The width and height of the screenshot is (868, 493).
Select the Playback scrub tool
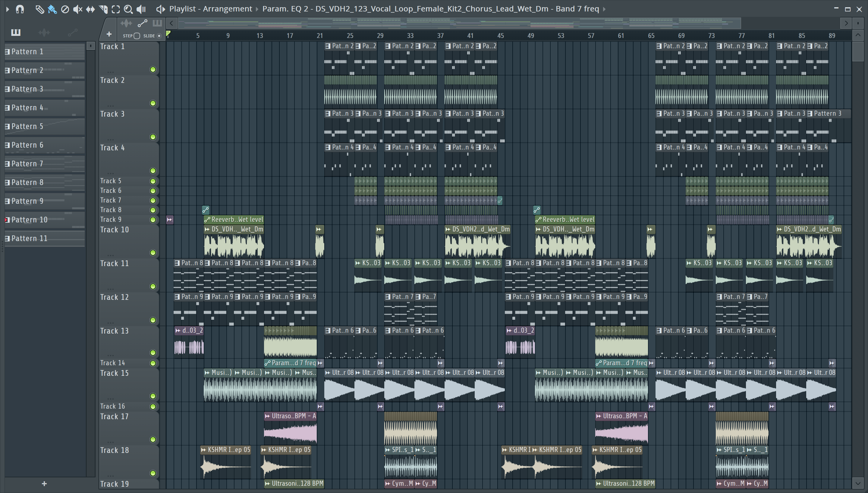point(141,9)
